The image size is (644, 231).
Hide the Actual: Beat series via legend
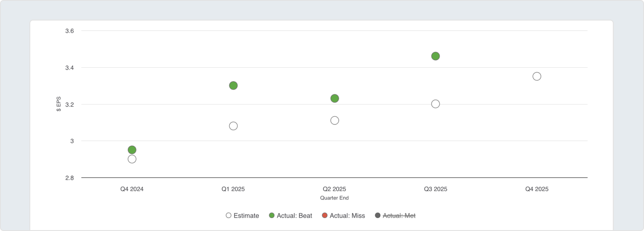pyautogui.click(x=294, y=216)
